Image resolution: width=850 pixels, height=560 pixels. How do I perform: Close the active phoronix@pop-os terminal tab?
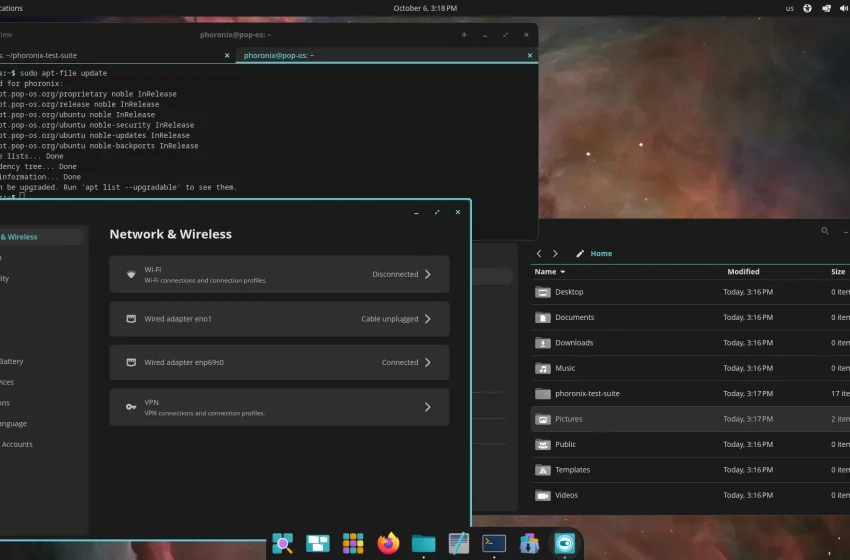point(530,55)
